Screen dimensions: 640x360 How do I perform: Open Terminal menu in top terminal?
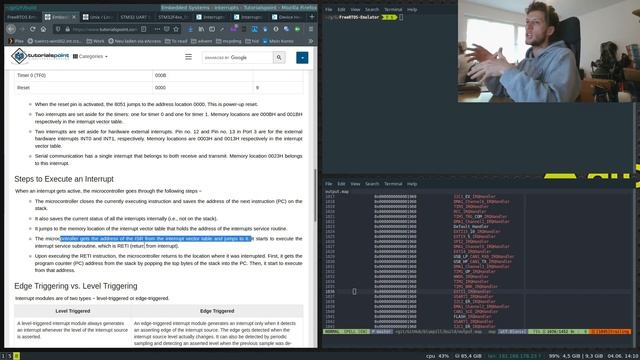click(x=393, y=9)
